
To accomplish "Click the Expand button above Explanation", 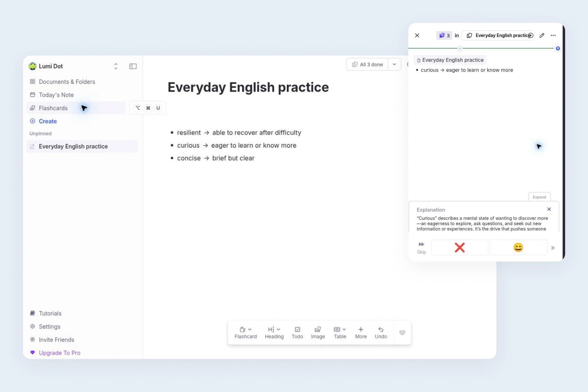I will [539, 197].
